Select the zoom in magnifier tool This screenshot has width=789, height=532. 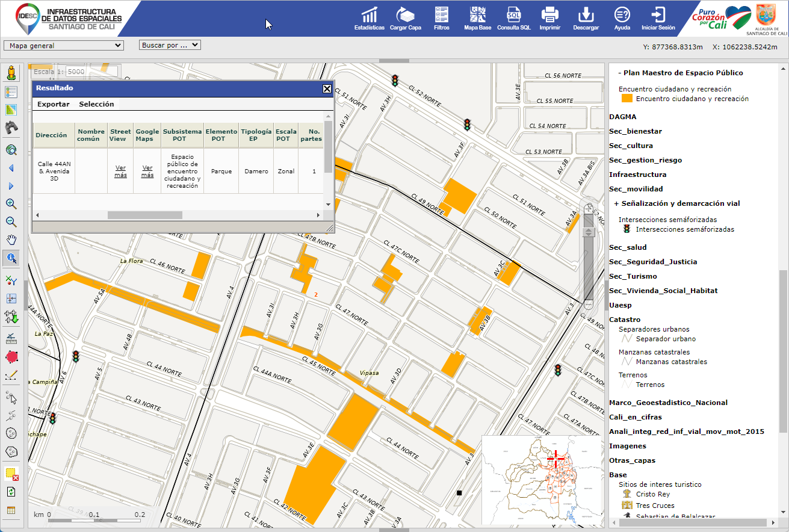pos(11,204)
